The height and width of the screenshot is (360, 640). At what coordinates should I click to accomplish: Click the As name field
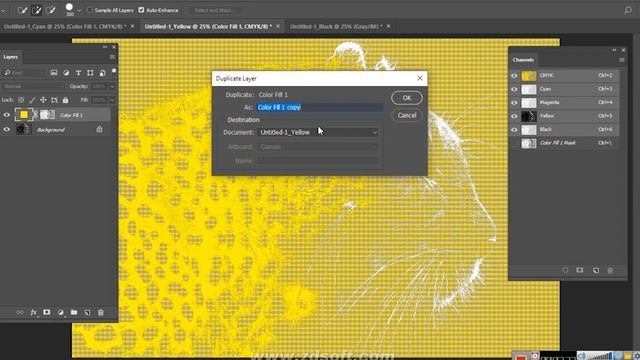(x=320, y=107)
